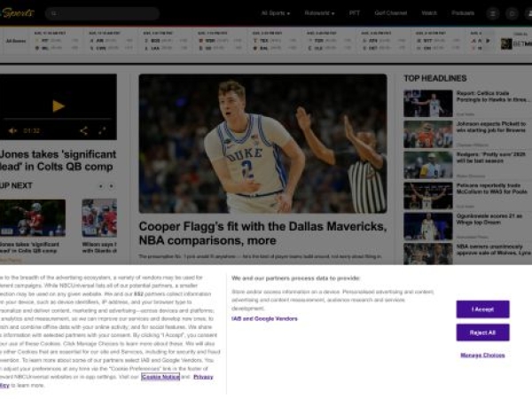Go to previous Up Next video
The image size is (532, 399).
100,186
